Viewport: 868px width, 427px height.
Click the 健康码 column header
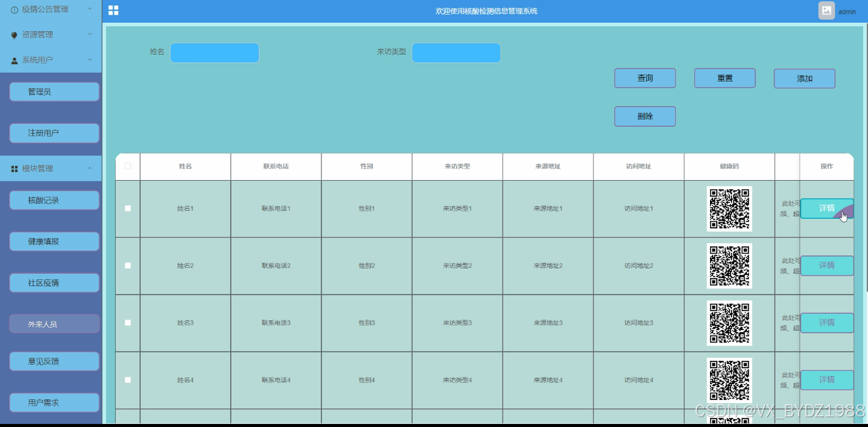point(729,167)
